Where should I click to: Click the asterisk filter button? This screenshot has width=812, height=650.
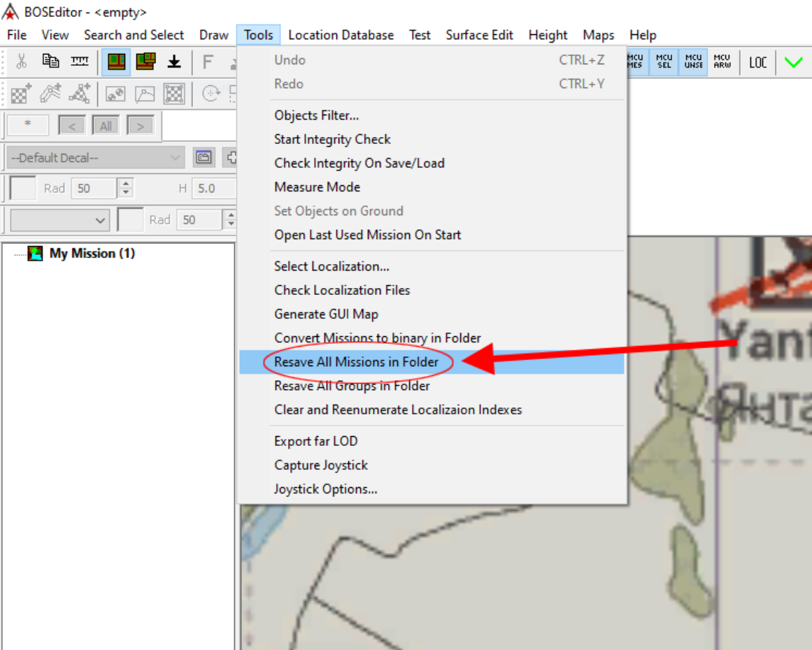[x=28, y=125]
